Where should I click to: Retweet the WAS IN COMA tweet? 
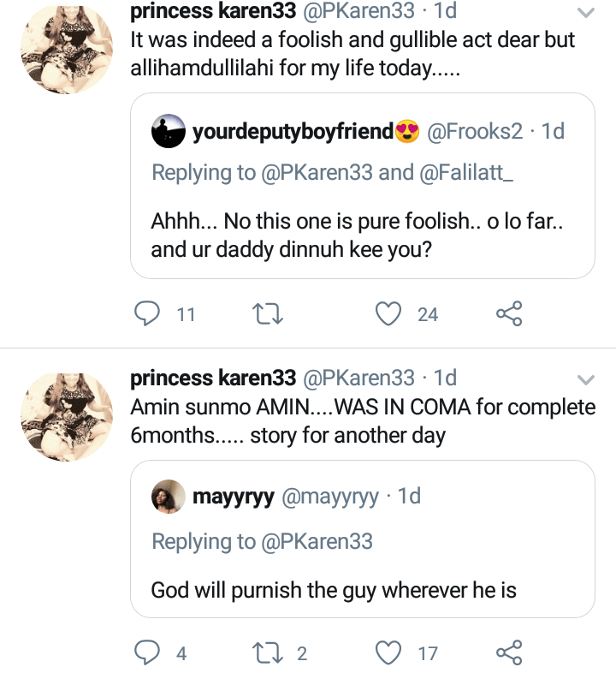coord(269,653)
